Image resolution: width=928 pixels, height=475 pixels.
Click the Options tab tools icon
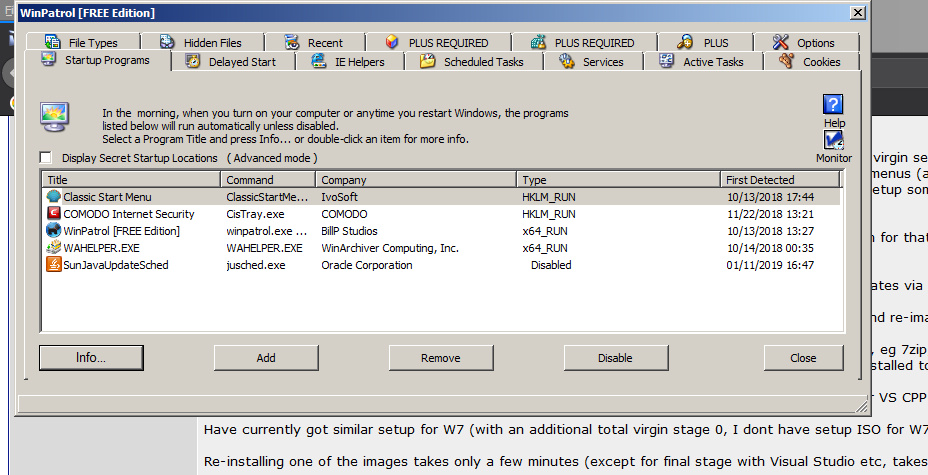[x=780, y=41]
